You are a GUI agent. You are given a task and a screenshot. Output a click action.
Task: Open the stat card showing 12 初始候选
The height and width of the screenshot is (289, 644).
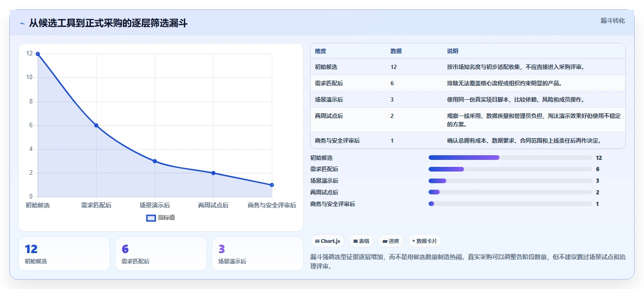[x=64, y=254]
